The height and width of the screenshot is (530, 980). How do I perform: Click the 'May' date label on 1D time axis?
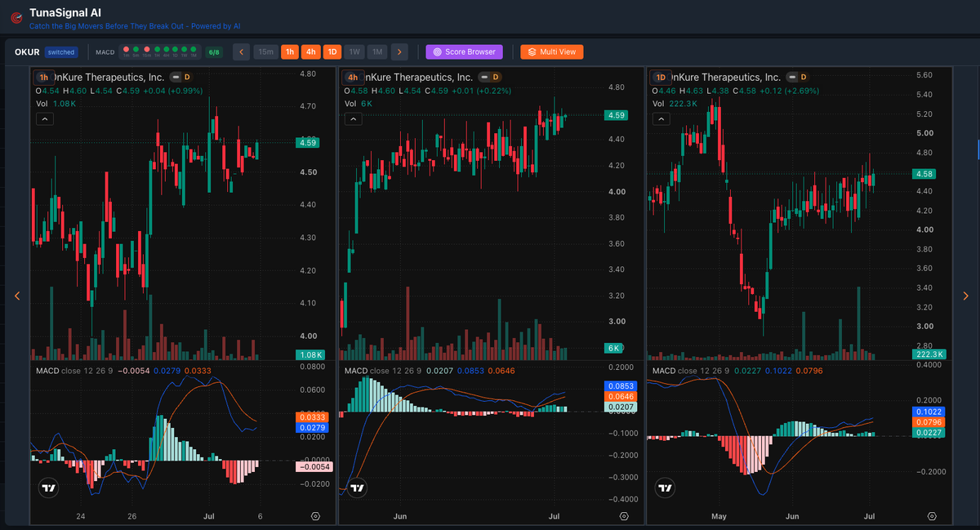(x=719, y=516)
